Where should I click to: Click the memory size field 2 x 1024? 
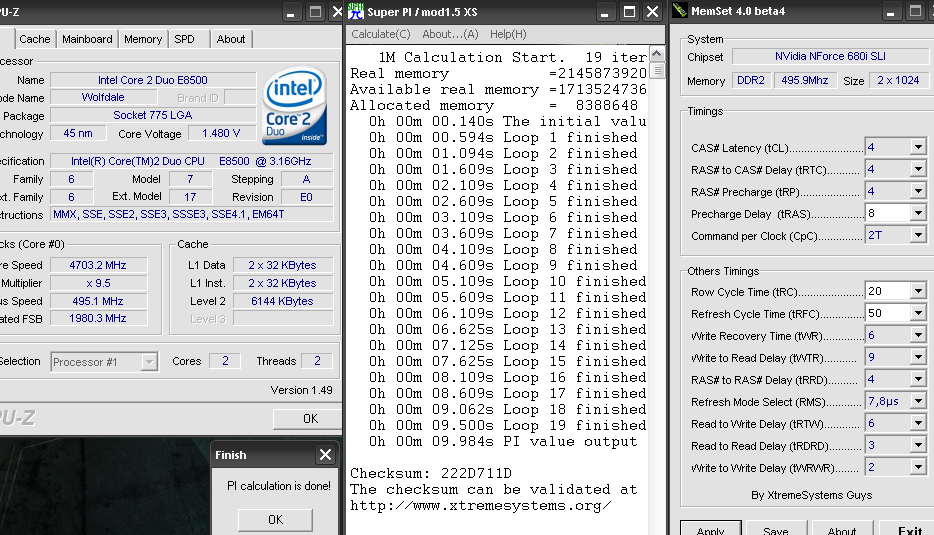(x=898, y=80)
